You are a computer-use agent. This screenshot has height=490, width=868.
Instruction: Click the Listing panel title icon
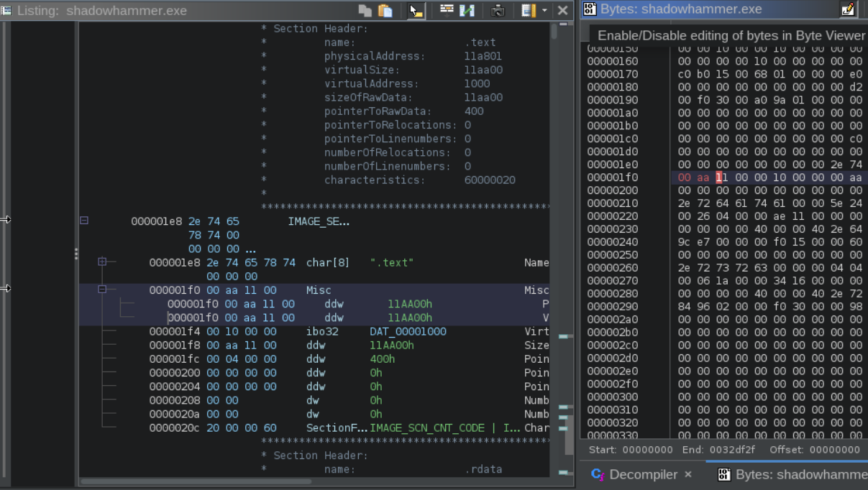pyautogui.click(x=6, y=11)
